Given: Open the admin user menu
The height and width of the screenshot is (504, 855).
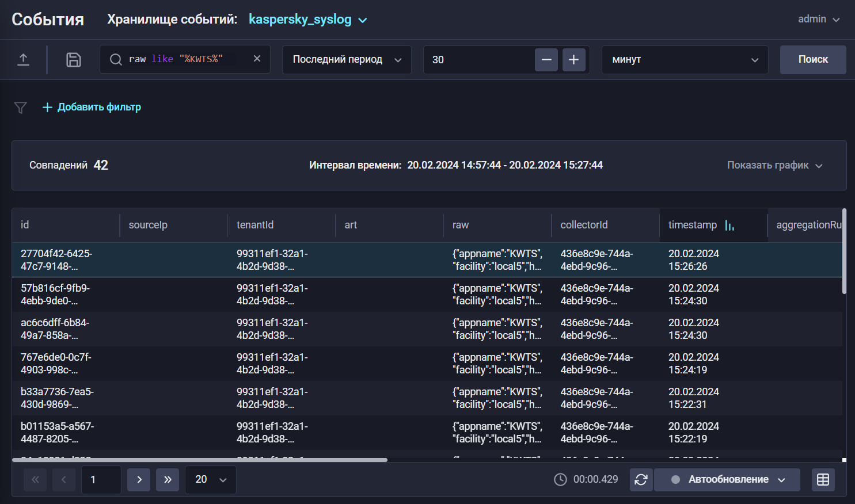Looking at the screenshot, I should coord(818,19).
